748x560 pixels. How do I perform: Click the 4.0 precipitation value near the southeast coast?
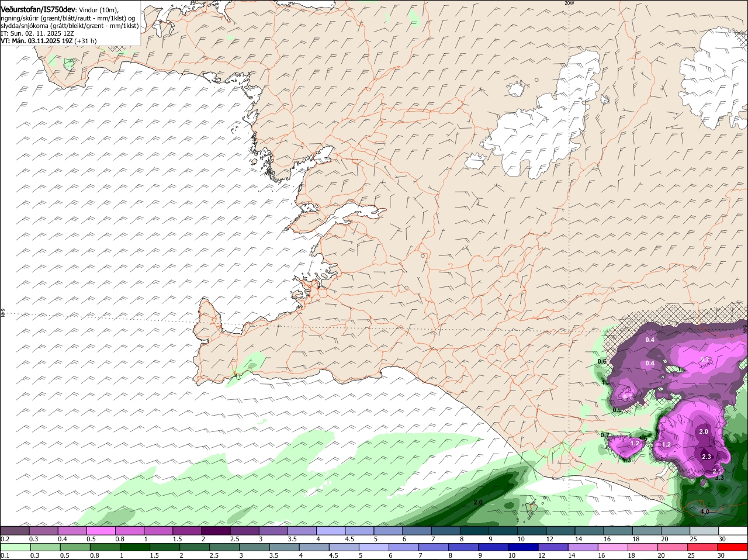[x=704, y=511]
